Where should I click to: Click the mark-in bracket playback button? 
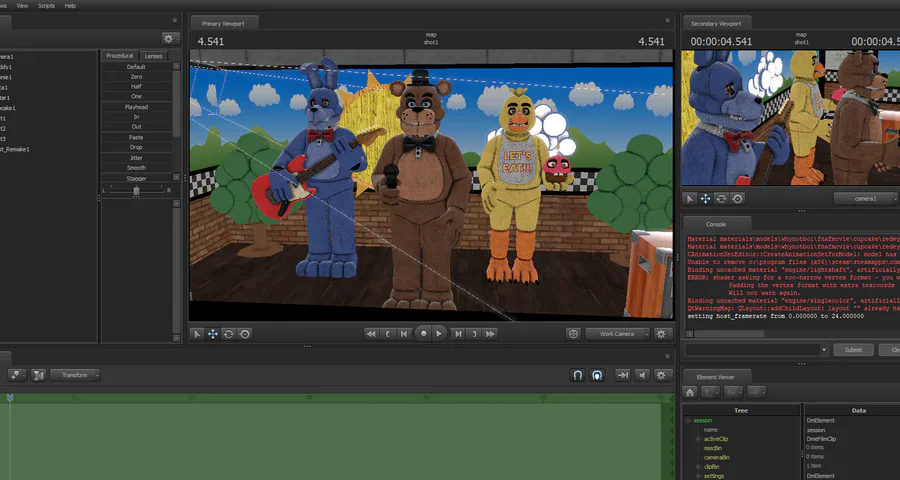point(388,334)
